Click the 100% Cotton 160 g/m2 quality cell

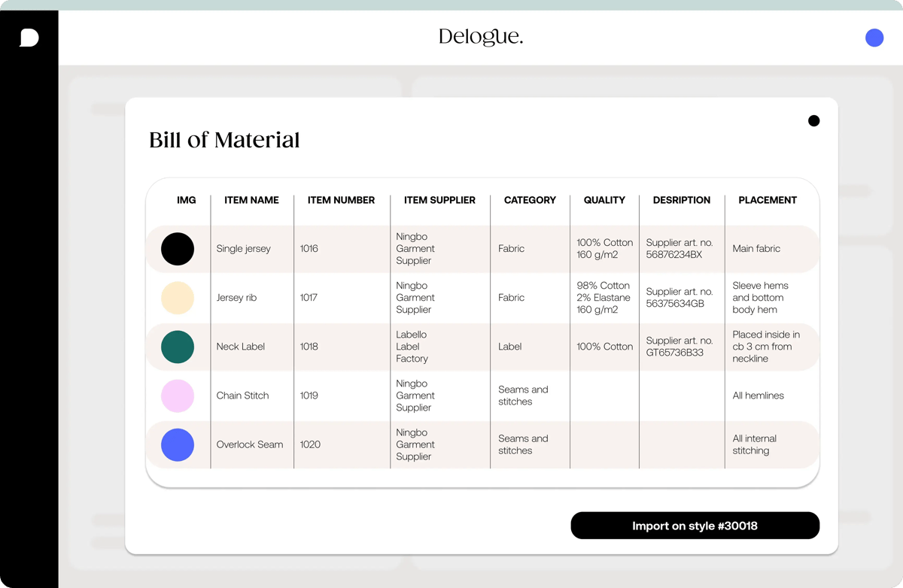(x=605, y=249)
